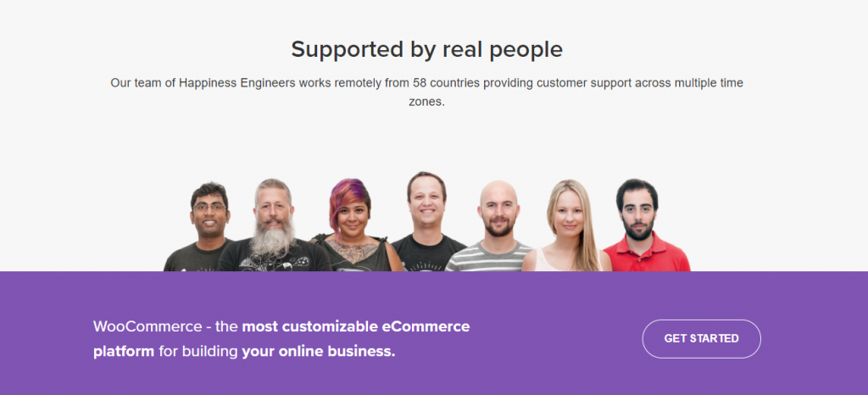868x395 pixels.
Task: Click the word 'zones.' ending the paragraph
Action: (x=426, y=102)
